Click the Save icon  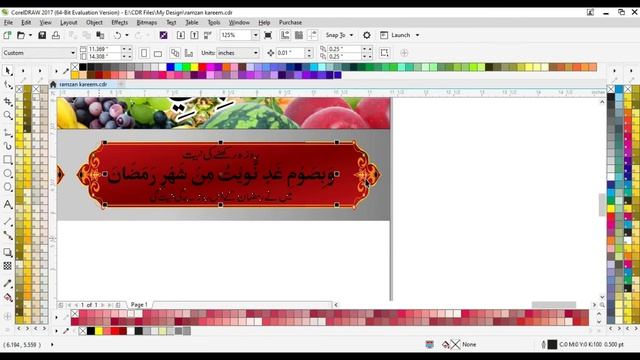[42, 36]
